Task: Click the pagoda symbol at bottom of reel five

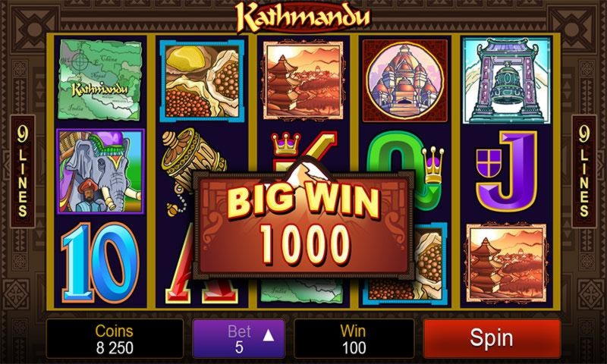Action: pos(507,263)
